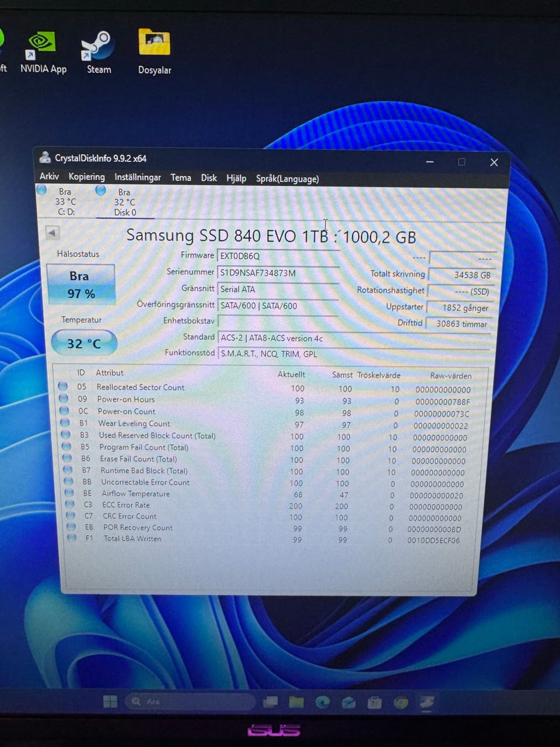Click the status dot for Reallocated Sector Count

click(63, 386)
